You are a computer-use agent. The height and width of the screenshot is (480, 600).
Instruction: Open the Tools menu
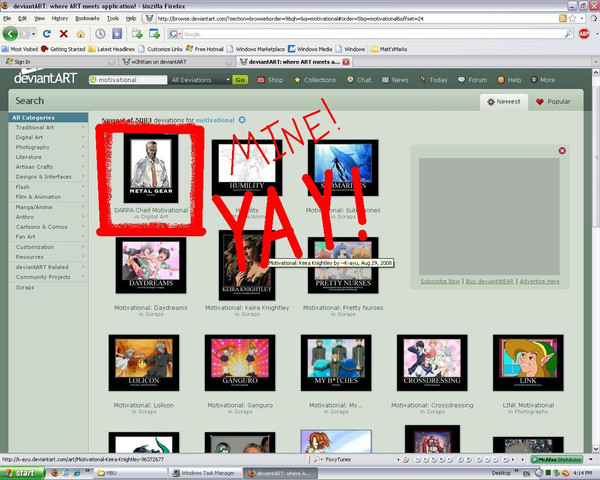(x=113, y=18)
